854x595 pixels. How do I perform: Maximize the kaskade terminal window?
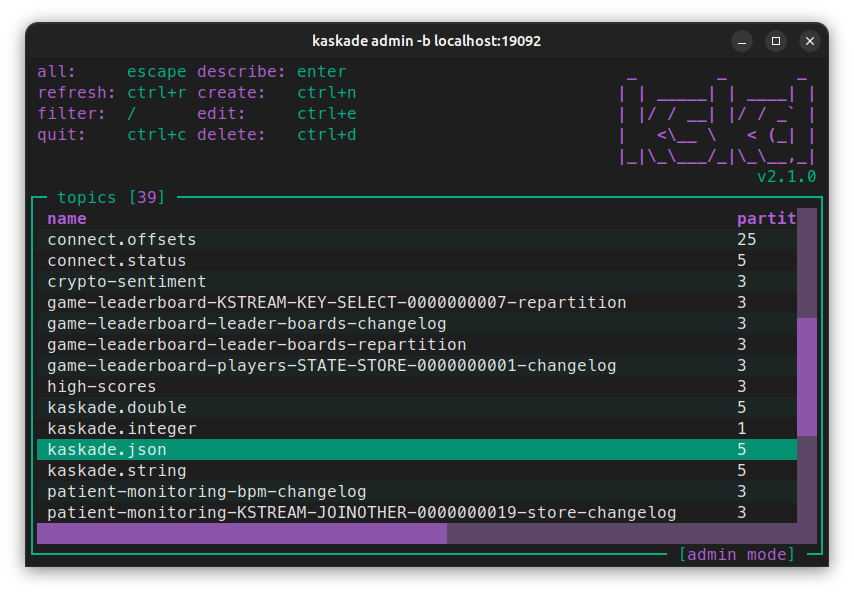pos(776,41)
